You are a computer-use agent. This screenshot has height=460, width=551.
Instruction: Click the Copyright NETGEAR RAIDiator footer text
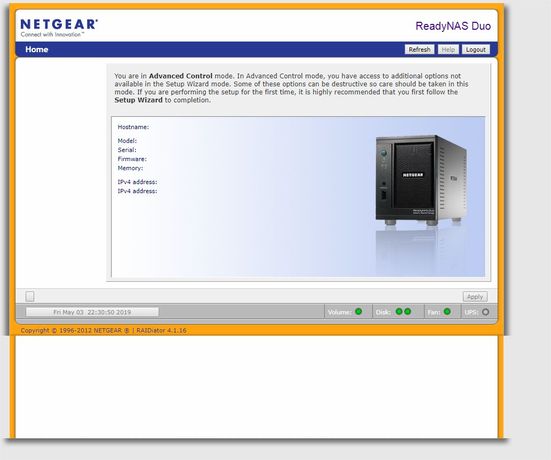104,331
